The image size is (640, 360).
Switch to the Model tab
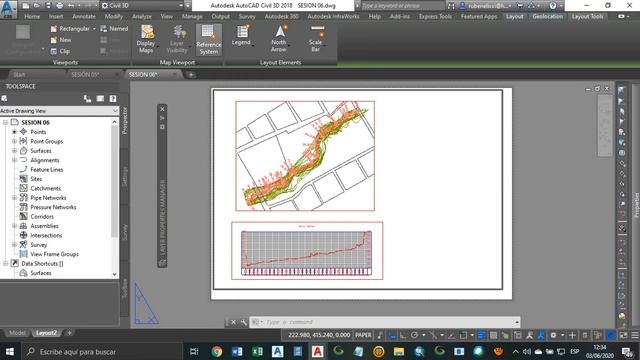[17, 333]
